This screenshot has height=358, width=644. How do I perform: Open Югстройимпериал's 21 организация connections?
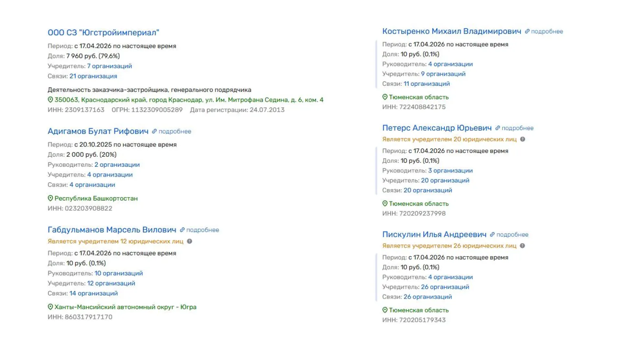[93, 76]
